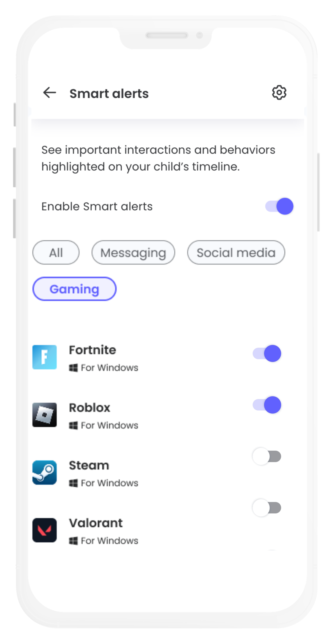Select the All filter tab
332x644 pixels.
click(56, 253)
